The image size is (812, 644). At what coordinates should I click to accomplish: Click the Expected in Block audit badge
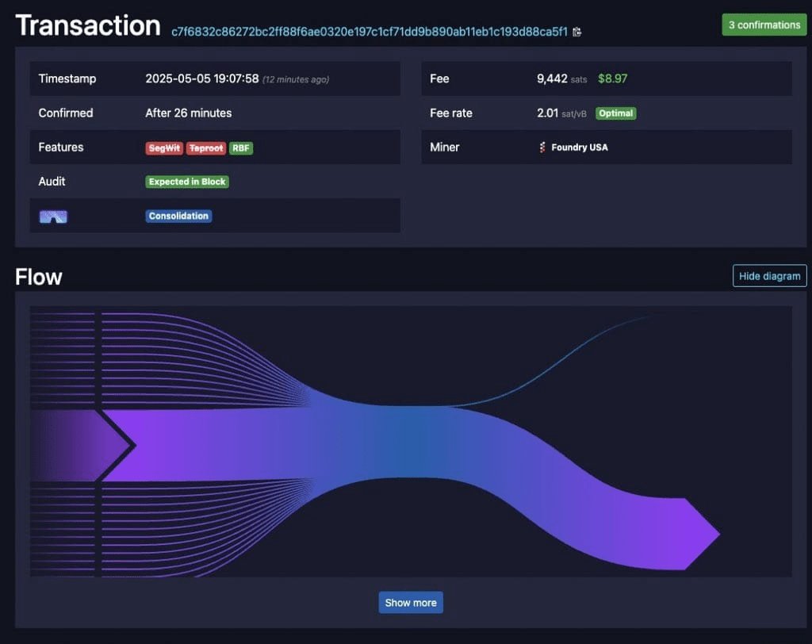tap(187, 182)
